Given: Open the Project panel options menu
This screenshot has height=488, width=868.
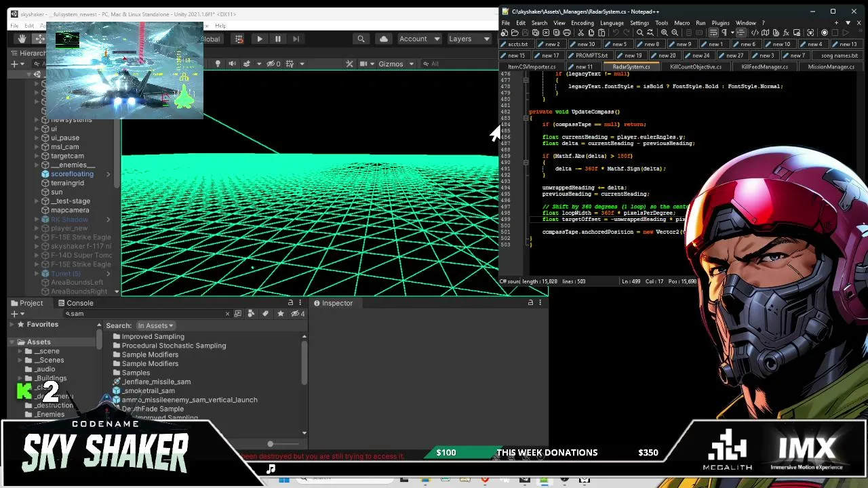Looking at the screenshot, I should [300, 303].
